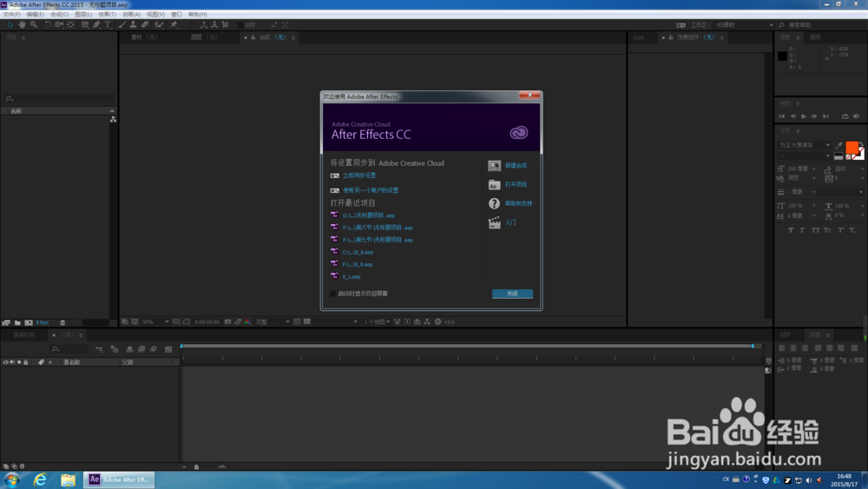Open the font size dropdown arrow

point(814,169)
